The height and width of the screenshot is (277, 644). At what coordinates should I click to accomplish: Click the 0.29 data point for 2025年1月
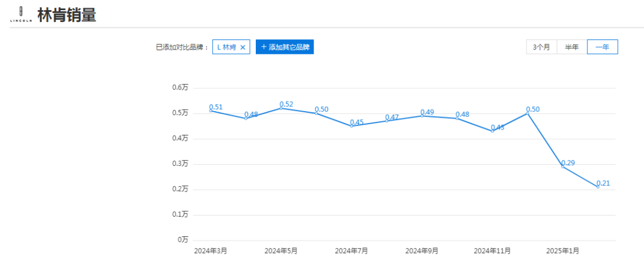[563, 167]
